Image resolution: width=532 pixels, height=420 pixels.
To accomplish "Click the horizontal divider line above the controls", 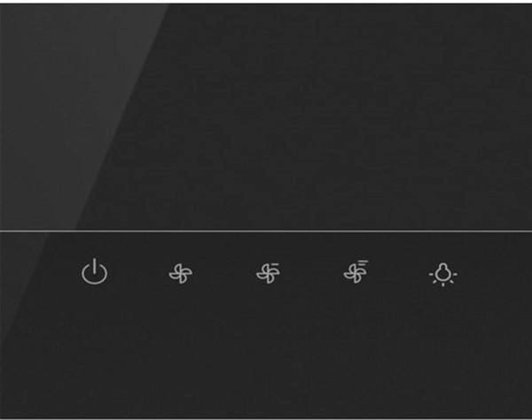I will pos(266,231).
